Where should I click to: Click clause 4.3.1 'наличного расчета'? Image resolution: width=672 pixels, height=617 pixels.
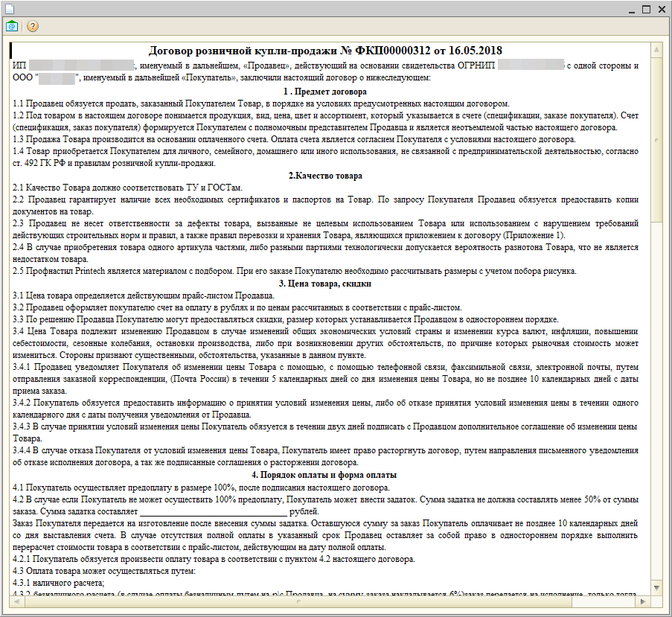tap(58, 583)
